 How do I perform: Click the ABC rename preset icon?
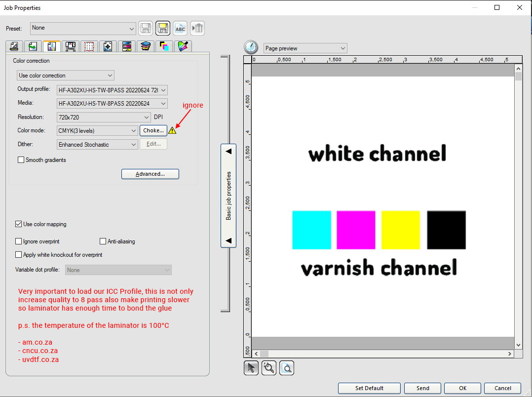(180, 28)
